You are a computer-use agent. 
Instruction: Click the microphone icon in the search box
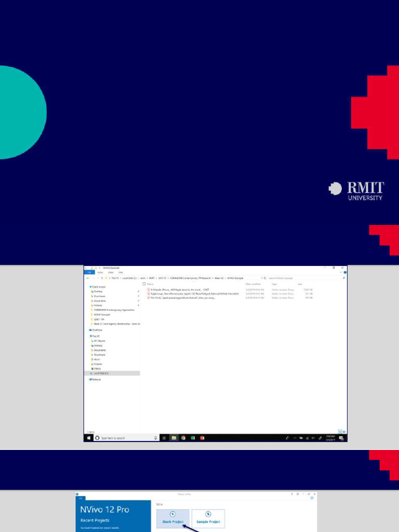[x=156, y=438]
